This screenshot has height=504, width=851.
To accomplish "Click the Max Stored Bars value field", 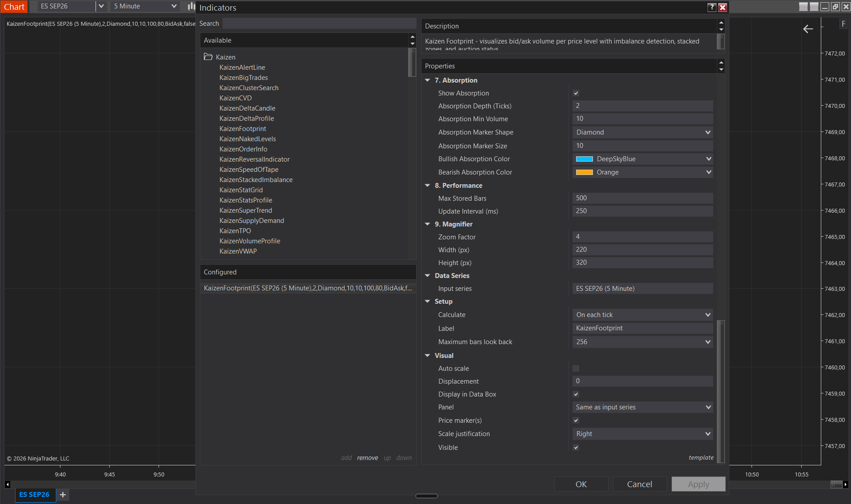I will coord(643,198).
